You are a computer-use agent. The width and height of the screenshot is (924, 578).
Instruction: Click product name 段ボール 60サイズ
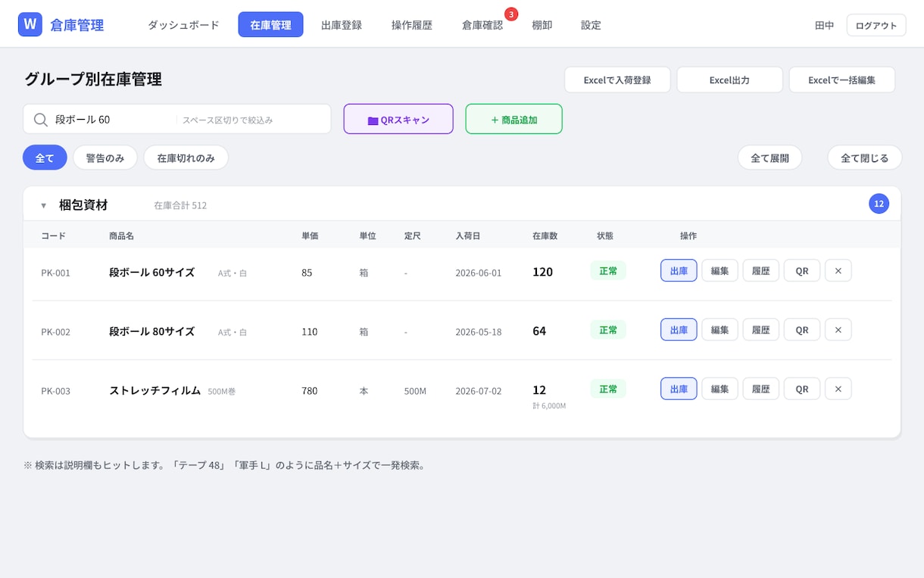151,272
